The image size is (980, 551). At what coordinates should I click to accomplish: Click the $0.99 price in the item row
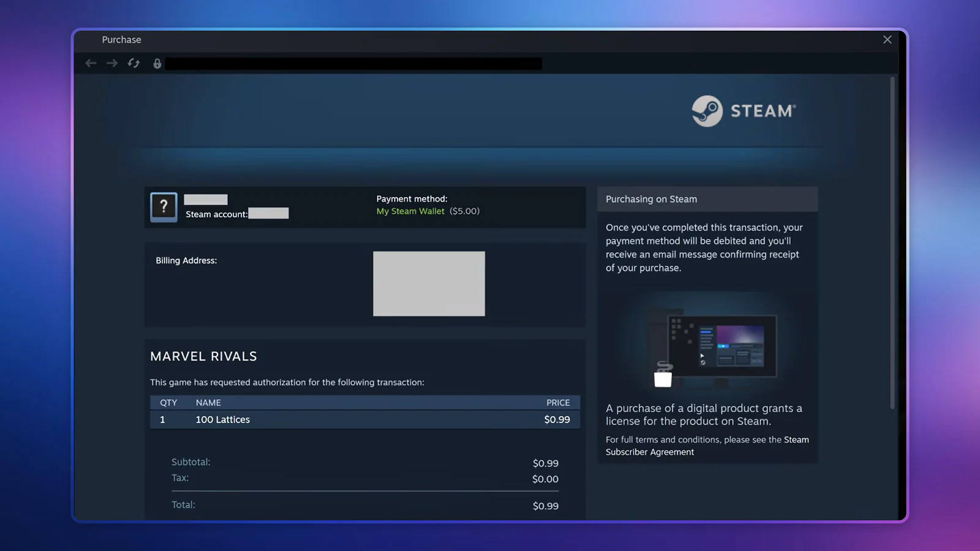pos(557,420)
